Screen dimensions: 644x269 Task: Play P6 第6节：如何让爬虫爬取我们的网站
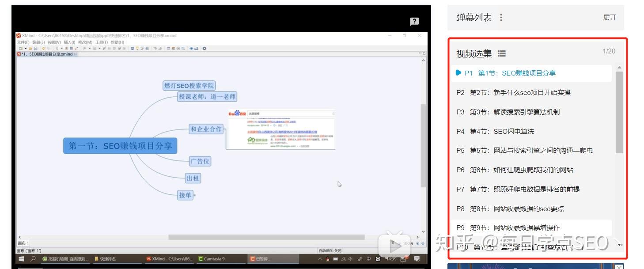click(531, 170)
